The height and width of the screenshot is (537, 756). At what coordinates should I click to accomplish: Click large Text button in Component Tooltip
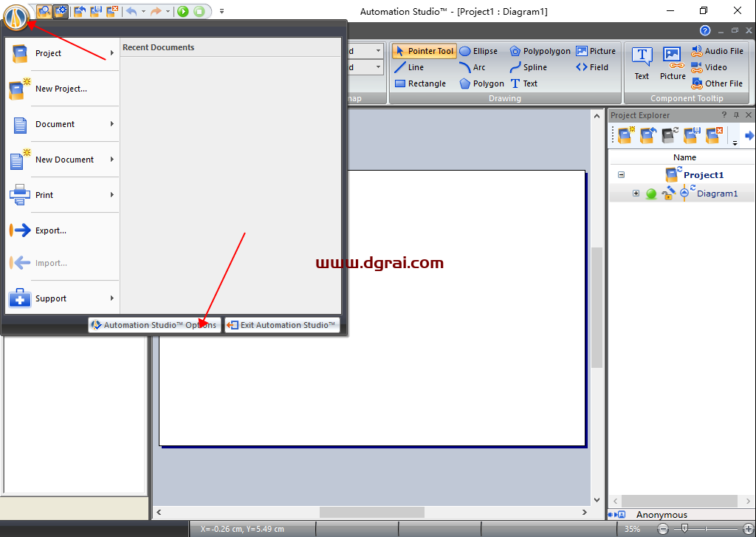coord(642,64)
